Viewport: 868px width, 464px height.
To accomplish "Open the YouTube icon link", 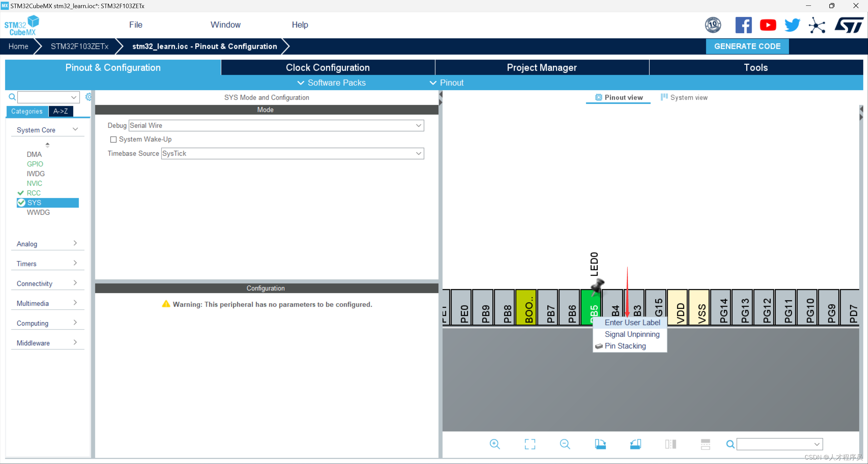I will pos(768,25).
